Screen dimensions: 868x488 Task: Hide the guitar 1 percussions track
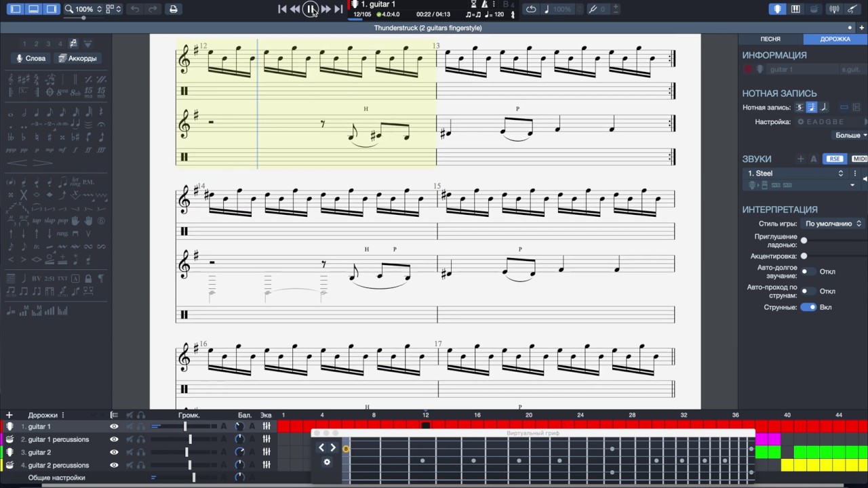click(114, 439)
